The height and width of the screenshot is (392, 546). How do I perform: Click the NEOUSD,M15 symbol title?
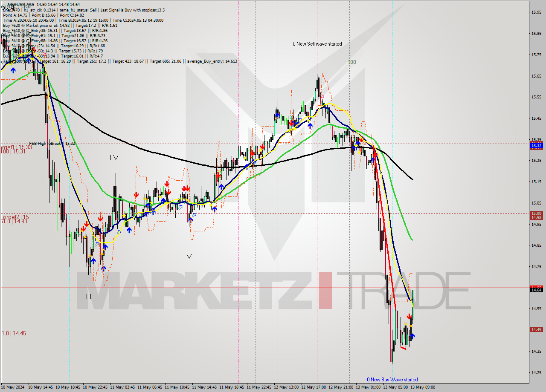click(x=21, y=5)
